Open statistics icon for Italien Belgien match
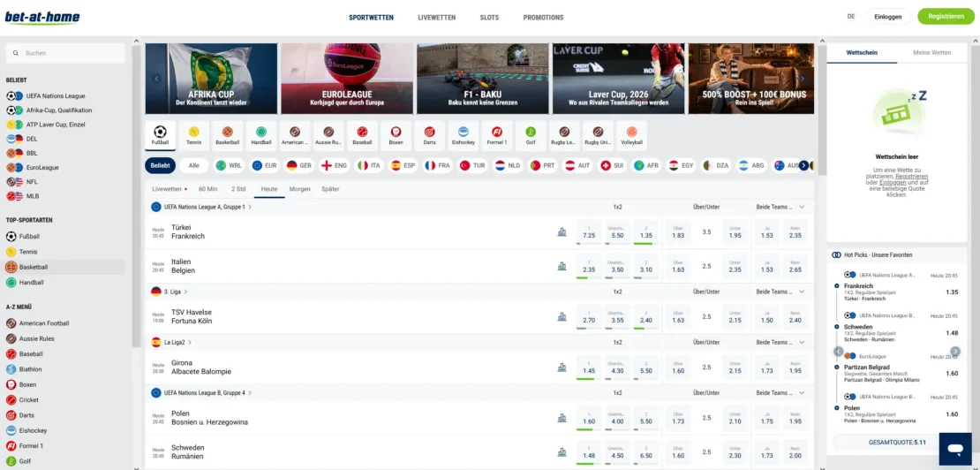Viewport: 980px width, 470px height. point(562,266)
